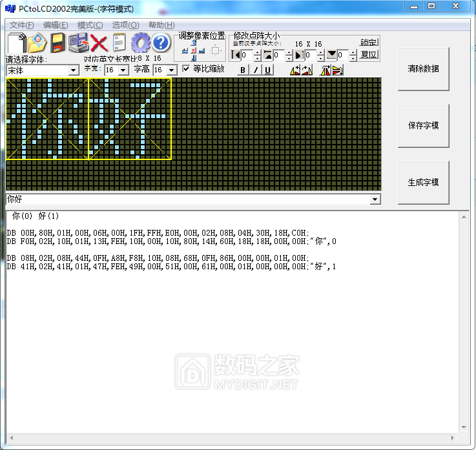Click the horizontal scrollbar left arrow

pos(12,438)
